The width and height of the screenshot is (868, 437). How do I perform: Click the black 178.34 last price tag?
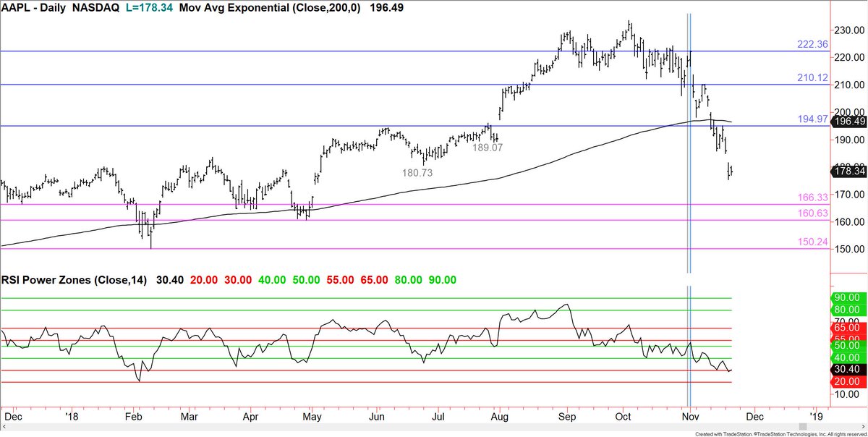(847, 171)
